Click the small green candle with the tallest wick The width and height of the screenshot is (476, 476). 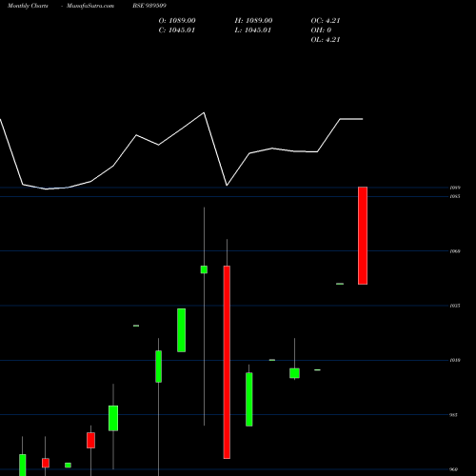204,269
